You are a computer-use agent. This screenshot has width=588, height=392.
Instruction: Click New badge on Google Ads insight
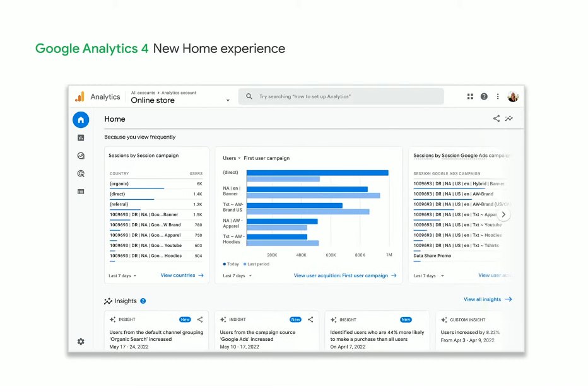coord(295,320)
